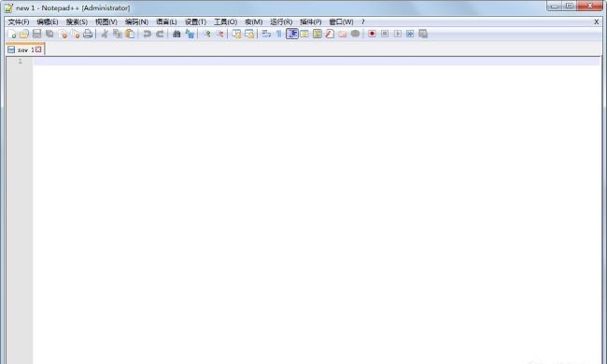Screen dimensions: 607x364
Task: Toggle word wrap toolbar icon
Action: (266, 34)
